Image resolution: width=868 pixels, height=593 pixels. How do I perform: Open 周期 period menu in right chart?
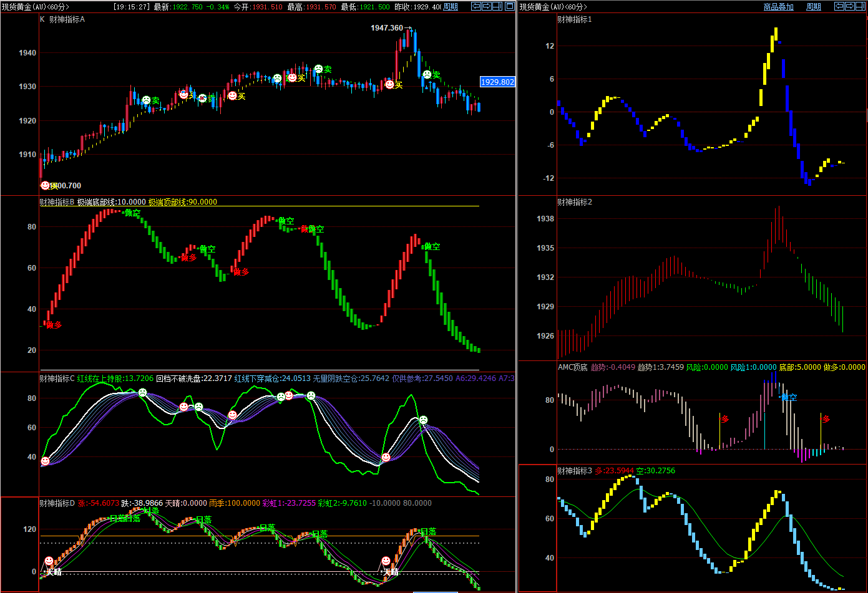[x=814, y=7]
